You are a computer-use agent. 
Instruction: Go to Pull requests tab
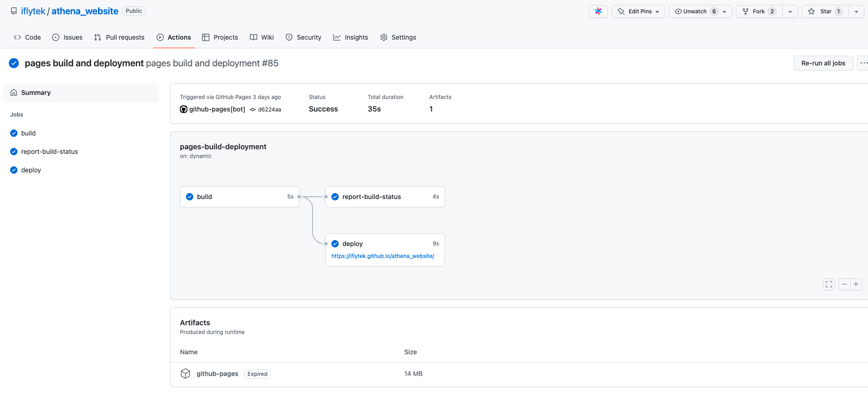119,37
